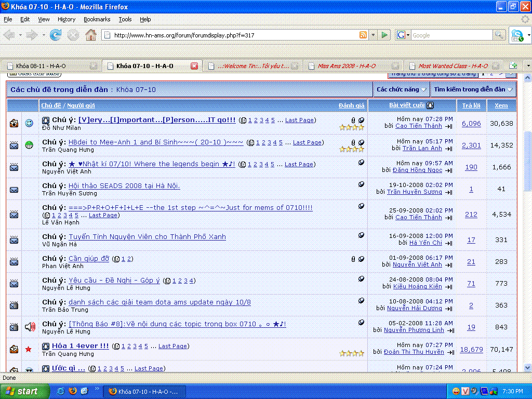The height and width of the screenshot is (399, 532).
Task: Open the list all tabs dropdown
Action: click(528, 65)
